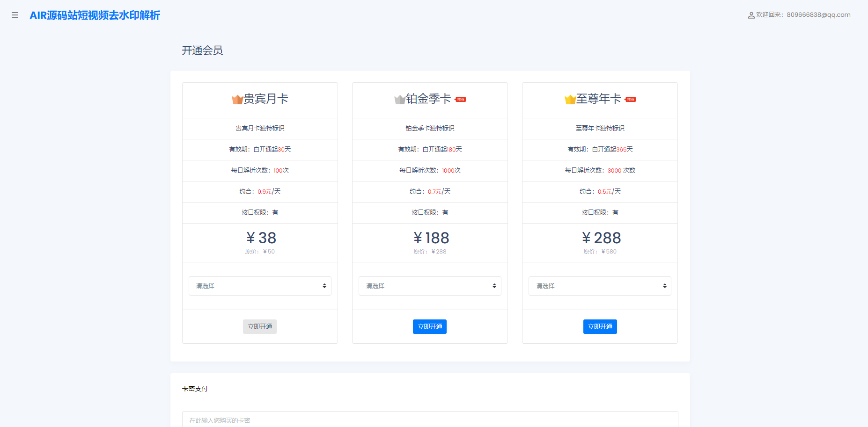Click the 卡密支付 section heading
Screen dimensions: 868x427
click(x=195, y=389)
